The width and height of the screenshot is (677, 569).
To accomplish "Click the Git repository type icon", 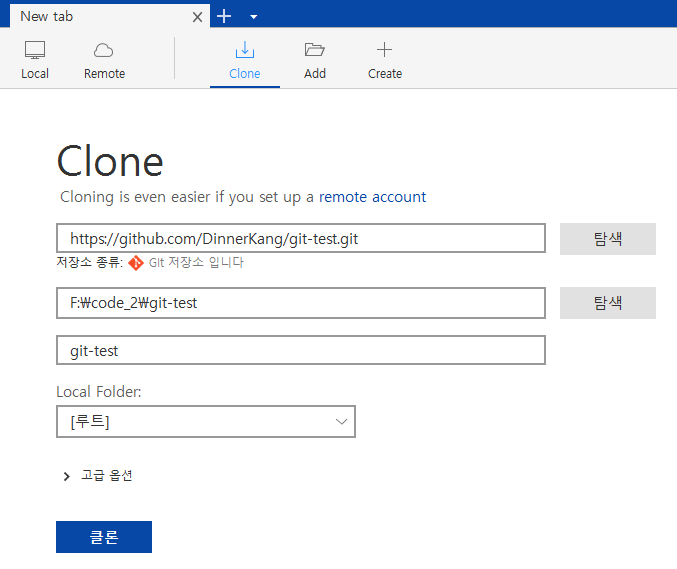I will [136, 262].
